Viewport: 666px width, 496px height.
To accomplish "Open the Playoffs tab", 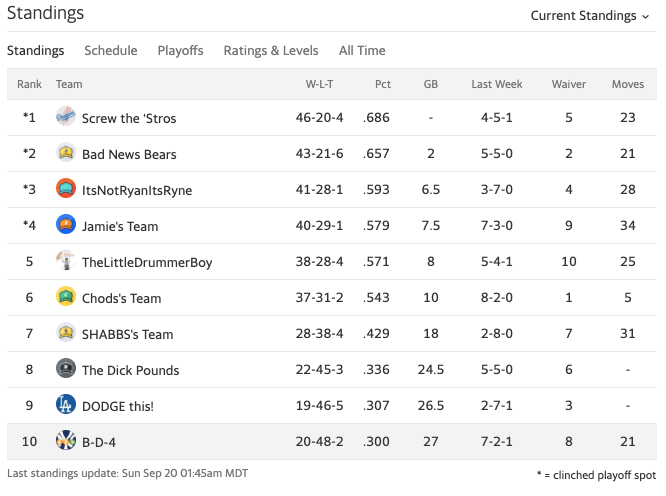I will pyautogui.click(x=180, y=50).
